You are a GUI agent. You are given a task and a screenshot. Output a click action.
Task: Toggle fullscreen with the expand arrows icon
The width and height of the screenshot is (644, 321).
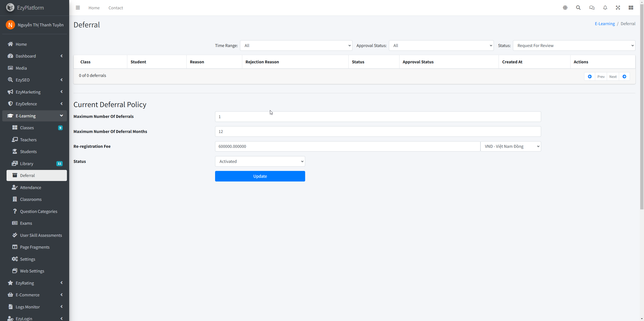click(618, 8)
